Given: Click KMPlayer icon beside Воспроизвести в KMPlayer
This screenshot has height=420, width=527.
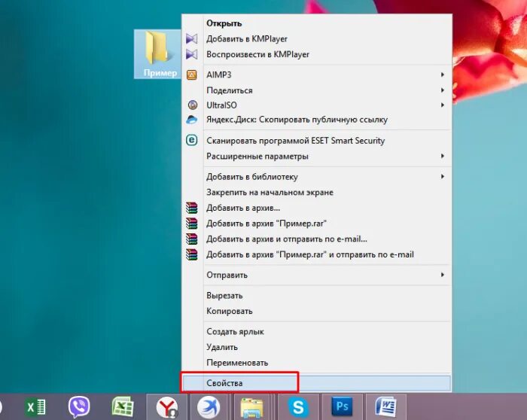Looking at the screenshot, I should pyautogui.click(x=191, y=54).
